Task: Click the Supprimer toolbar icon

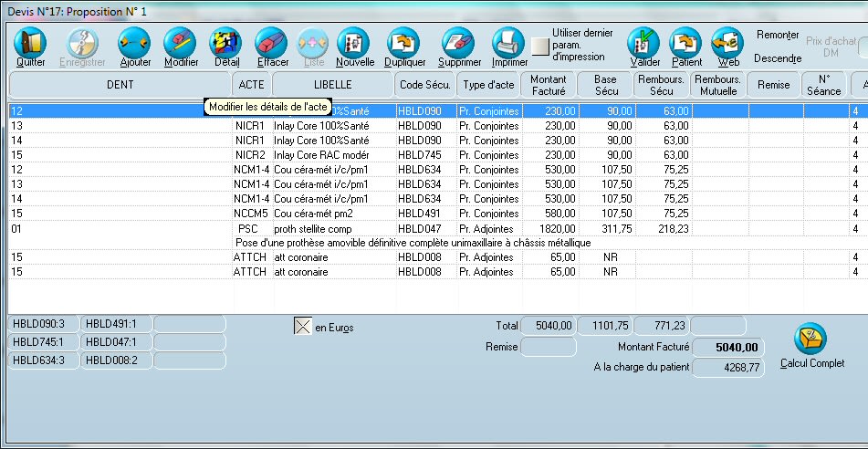Action: 459,44
